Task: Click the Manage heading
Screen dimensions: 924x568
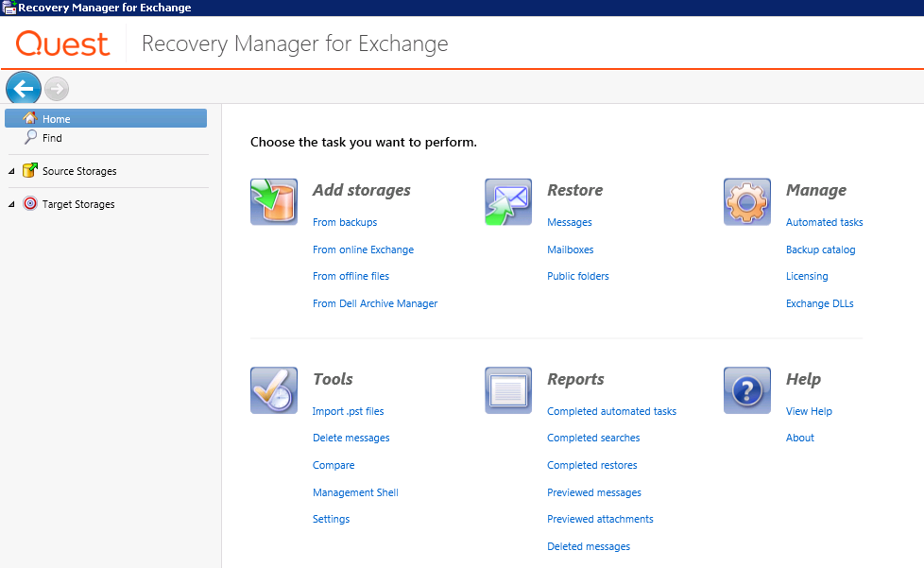Action: tap(815, 190)
